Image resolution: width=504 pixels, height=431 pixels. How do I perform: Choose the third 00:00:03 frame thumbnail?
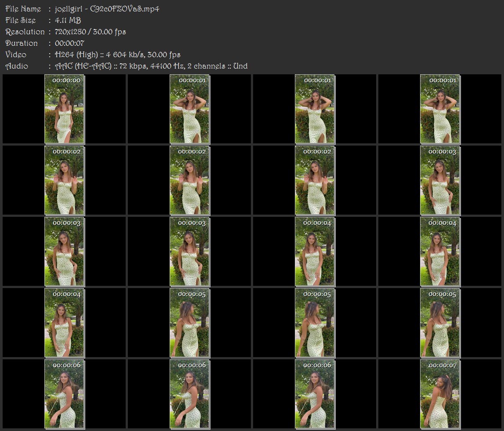pyautogui.click(x=190, y=252)
